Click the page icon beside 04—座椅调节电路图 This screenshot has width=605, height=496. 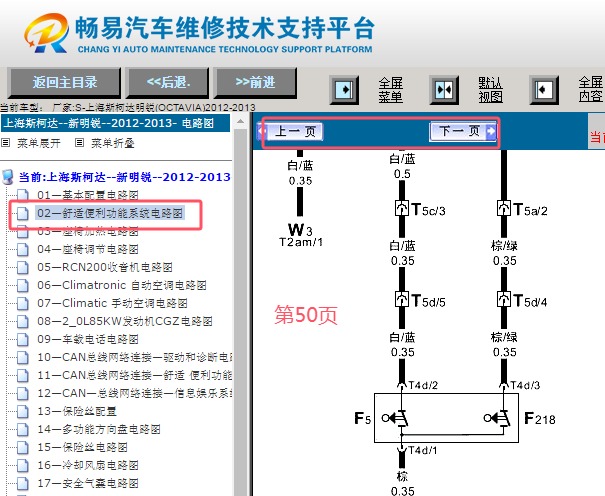click(23, 250)
